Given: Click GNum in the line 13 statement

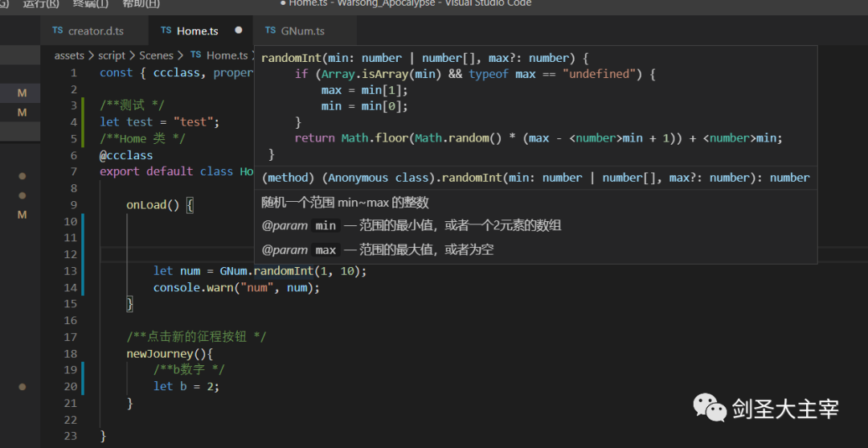Looking at the screenshot, I should [234, 271].
